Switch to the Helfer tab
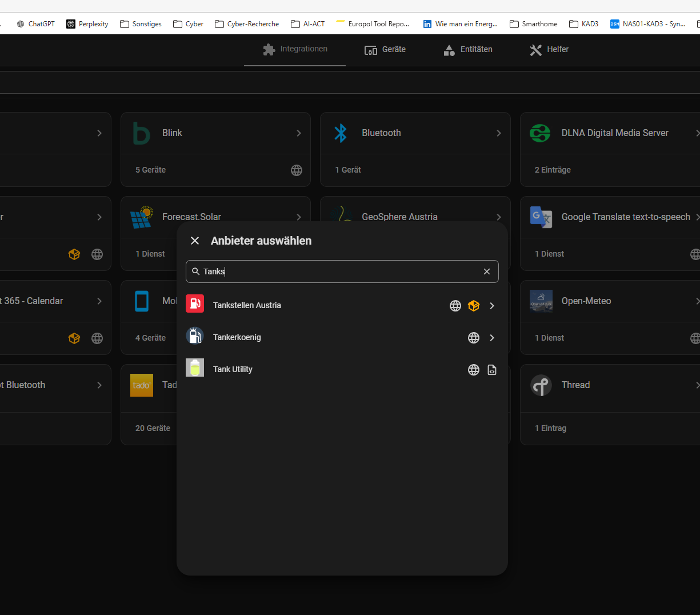This screenshot has width=700, height=615. [x=549, y=50]
